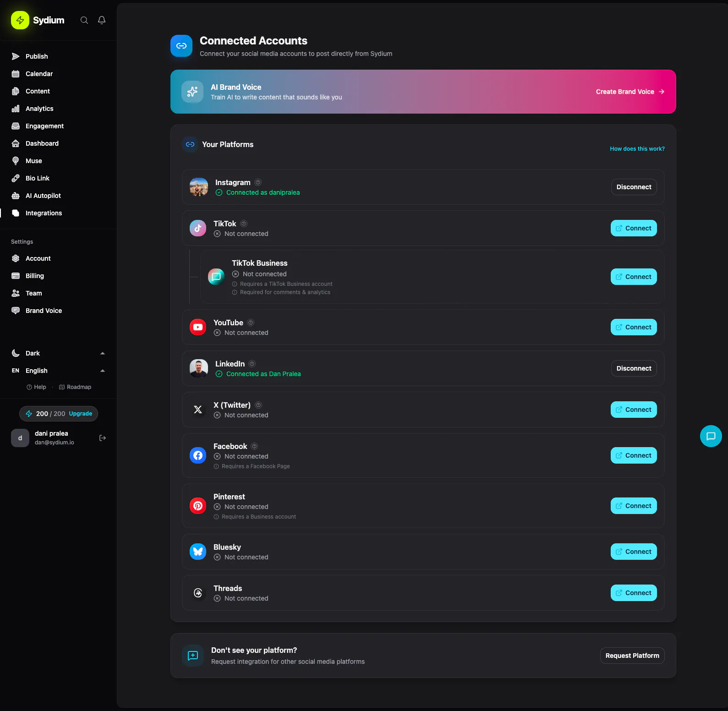Viewport: 728px width, 711px height.
Task: Click the log out icon beside dani pralea
Action: click(x=103, y=438)
